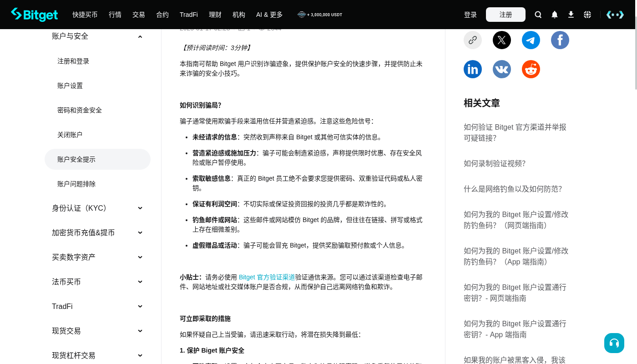
Task: Open the Bitget 官方验证渠道 link
Action: (x=267, y=277)
